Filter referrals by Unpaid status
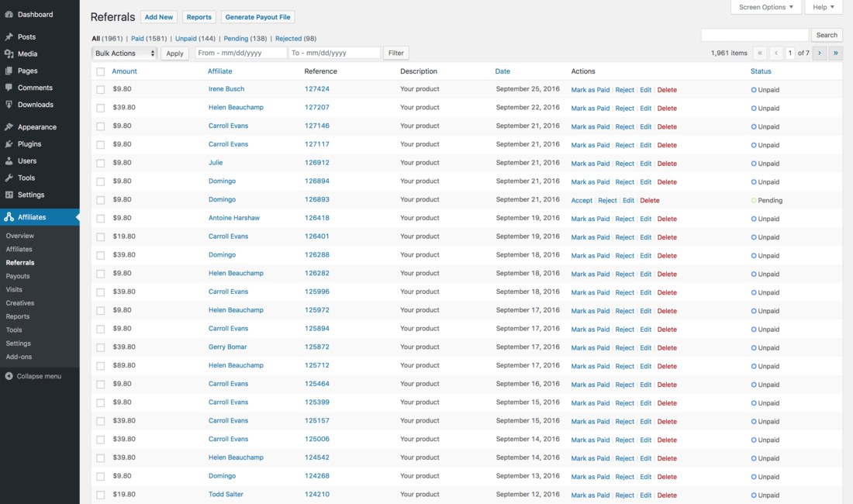The image size is (853, 504). pyautogui.click(x=186, y=38)
